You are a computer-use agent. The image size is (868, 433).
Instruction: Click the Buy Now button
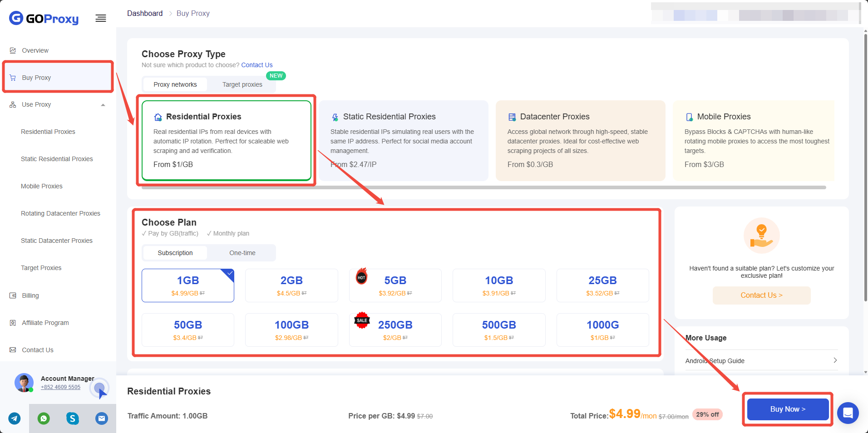(x=788, y=409)
